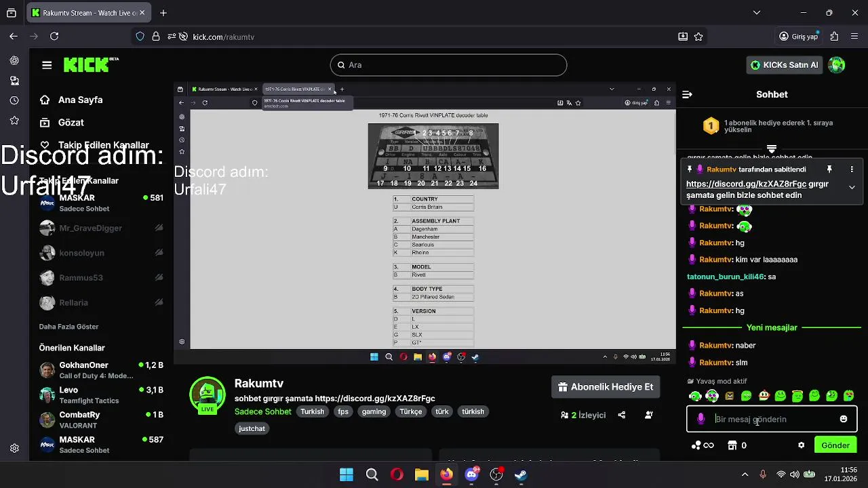The width and height of the screenshot is (868, 488).
Task: Open Gözat in the sidebar
Action: pos(62,123)
